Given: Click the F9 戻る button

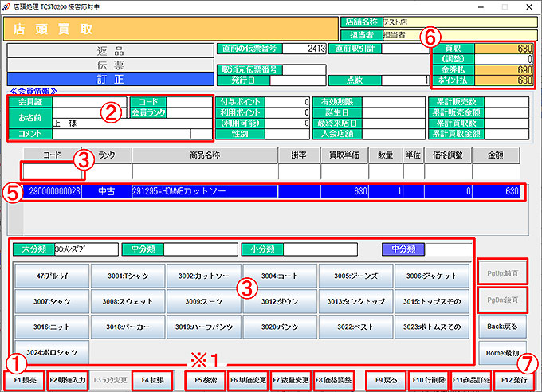Looking at the screenshot, I should [387, 380].
